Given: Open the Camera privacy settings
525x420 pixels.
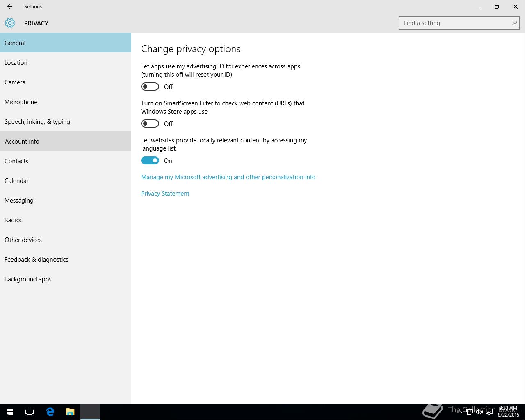Looking at the screenshot, I should click(x=66, y=82).
